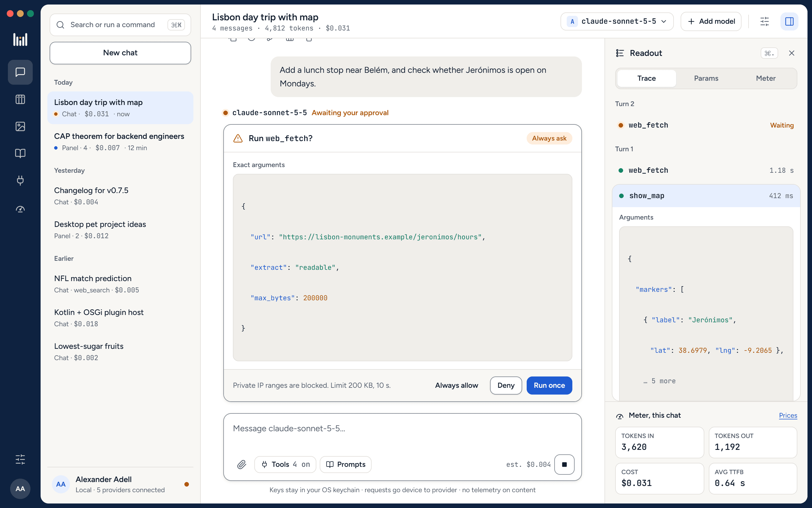
Task: Open the image gallery sidebar icon
Action: tap(20, 126)
